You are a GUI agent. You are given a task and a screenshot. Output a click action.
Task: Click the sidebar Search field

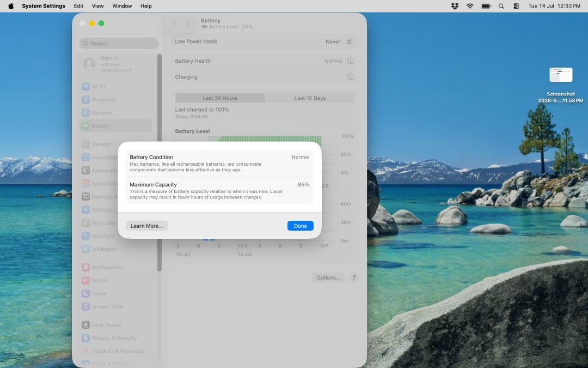(119, 43)
